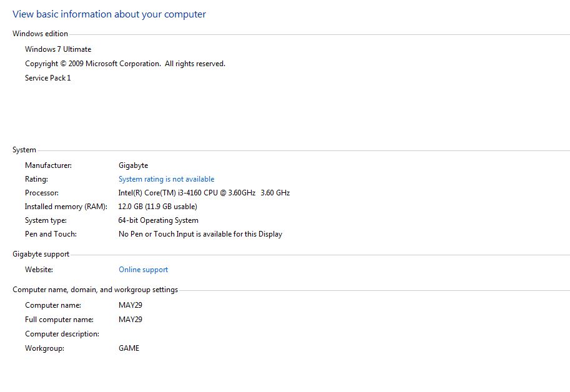Click the Microsoft Corporation copyright line
The height and width of the screenshot is (392, 570).
click(125, 64)
